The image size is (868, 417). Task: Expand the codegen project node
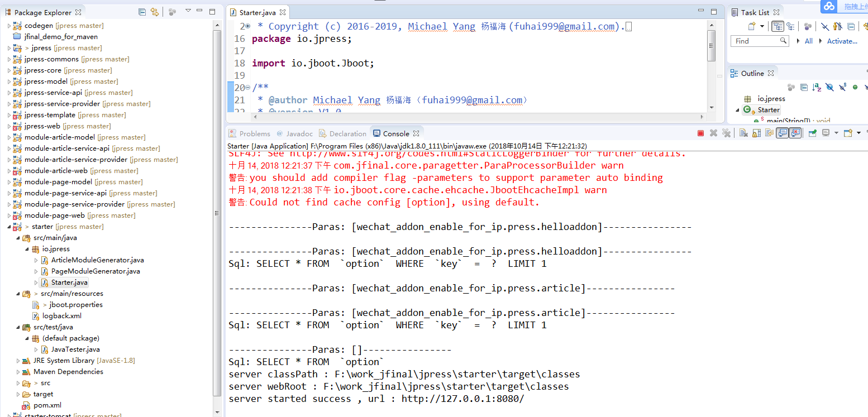click(9, 26)
